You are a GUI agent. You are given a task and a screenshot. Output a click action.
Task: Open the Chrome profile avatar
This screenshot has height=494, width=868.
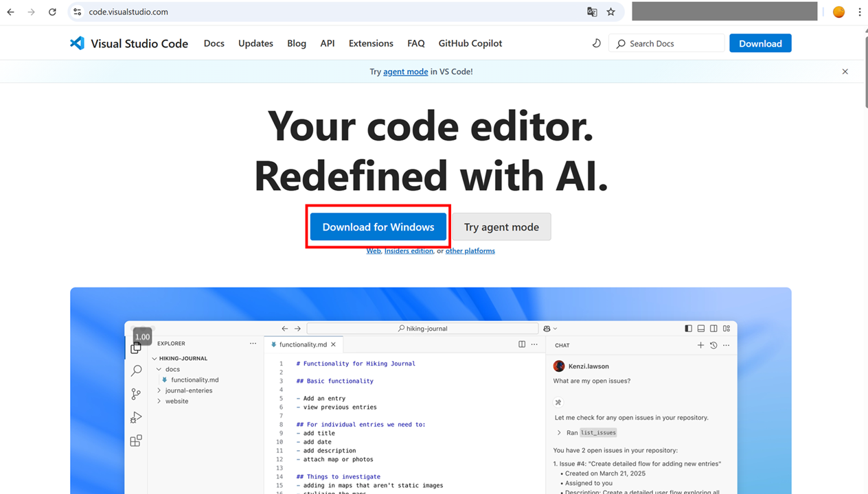tap(838, 12)
